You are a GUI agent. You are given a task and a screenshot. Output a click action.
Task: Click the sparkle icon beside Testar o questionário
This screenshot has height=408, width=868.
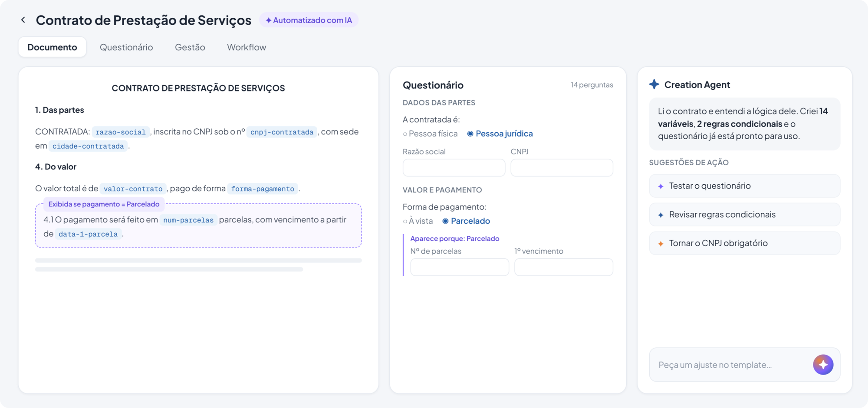pyautogui.click(x=661, y=186)
